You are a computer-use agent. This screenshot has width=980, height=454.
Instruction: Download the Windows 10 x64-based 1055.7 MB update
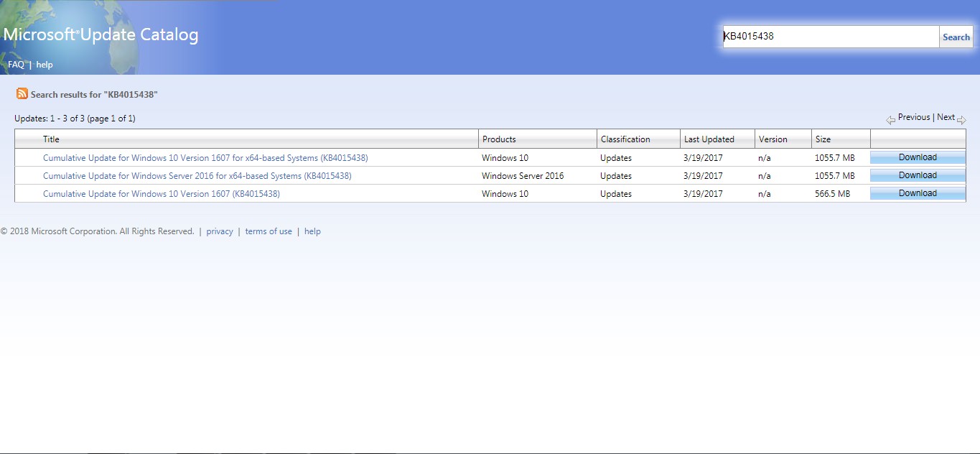pyautogui.click(x=918, y=157)
